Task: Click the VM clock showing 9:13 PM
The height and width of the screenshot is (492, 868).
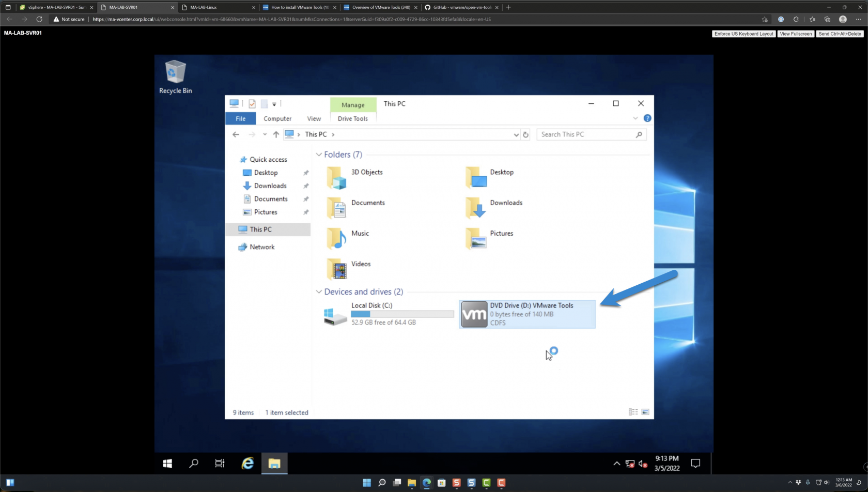Action: pyautogui.click(x=667, y=458)
